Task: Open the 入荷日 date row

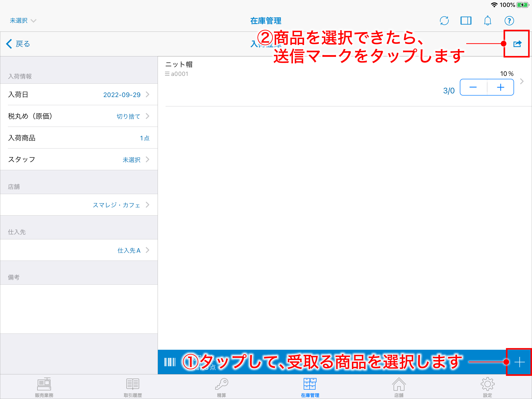Action: (79, 95)
